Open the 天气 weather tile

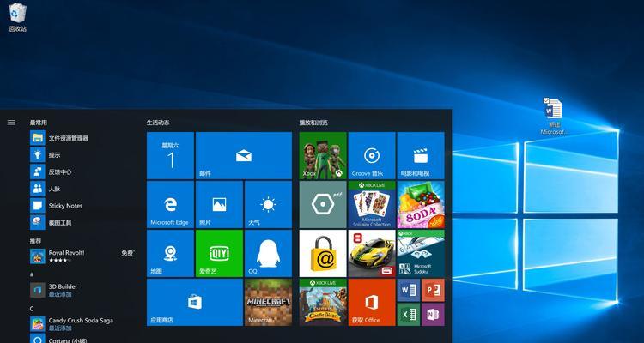[268, 204]
